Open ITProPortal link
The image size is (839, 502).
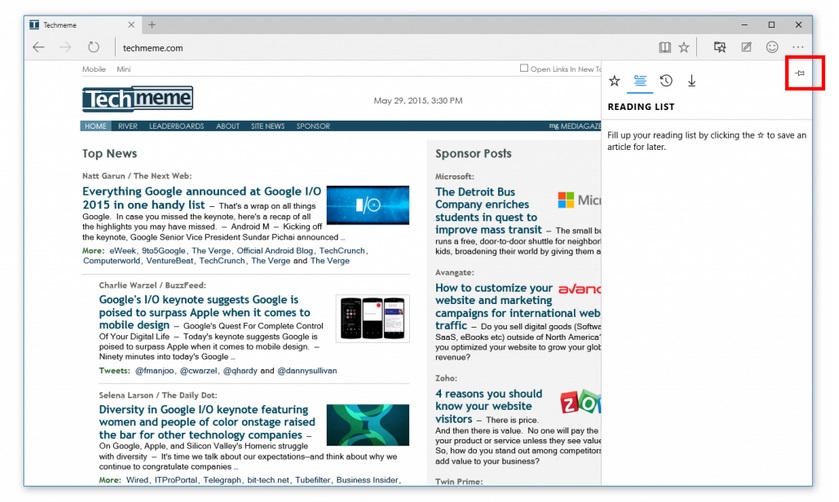[x=176, y=480]
